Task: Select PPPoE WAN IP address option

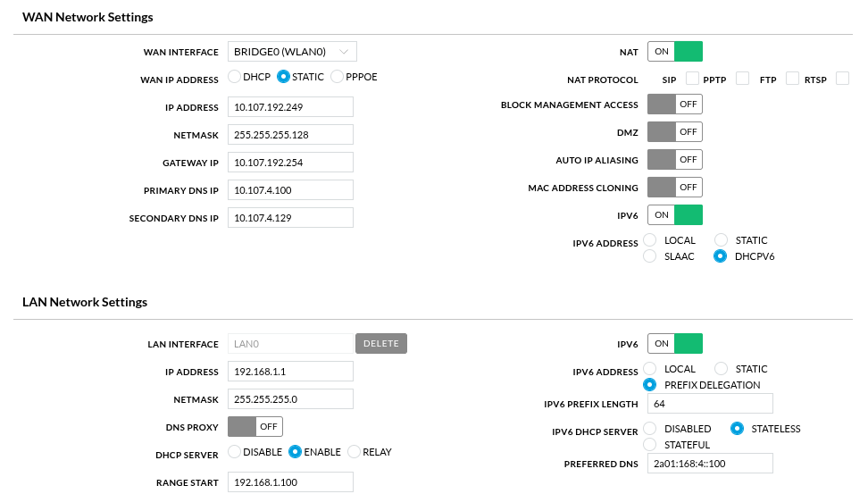Action: point(338,77)
